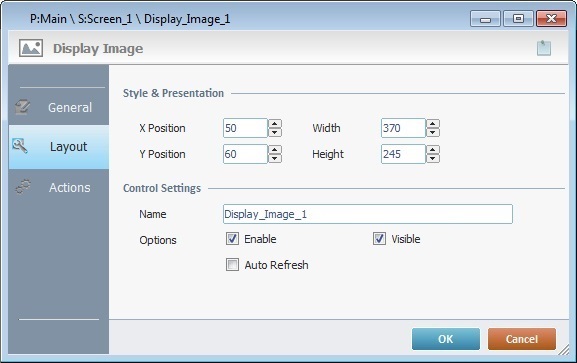This screenshot has width=577, height=363.
Task: Increase Width using up spinner arrow
Action: pyautogui.click(x=433, y=124)
